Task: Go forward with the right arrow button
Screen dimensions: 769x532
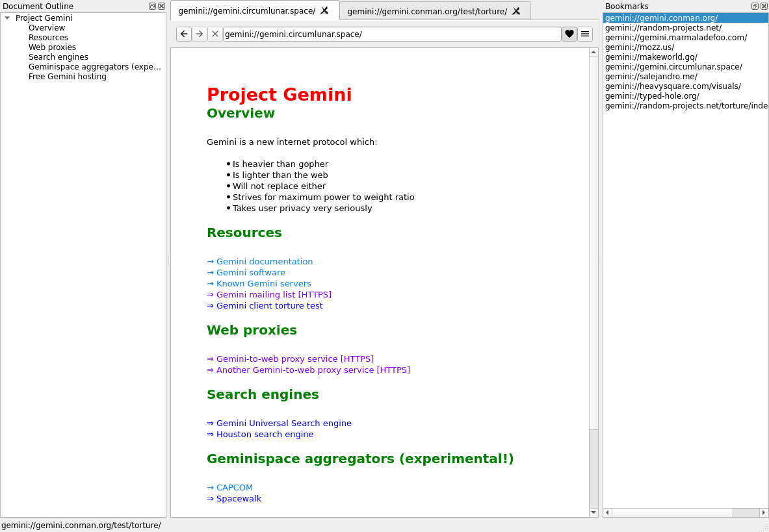Action: click(x=199, y=34)
